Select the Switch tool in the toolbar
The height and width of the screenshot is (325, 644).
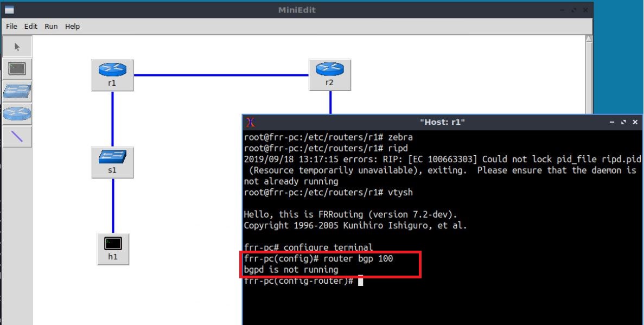[x=17, y=92]
